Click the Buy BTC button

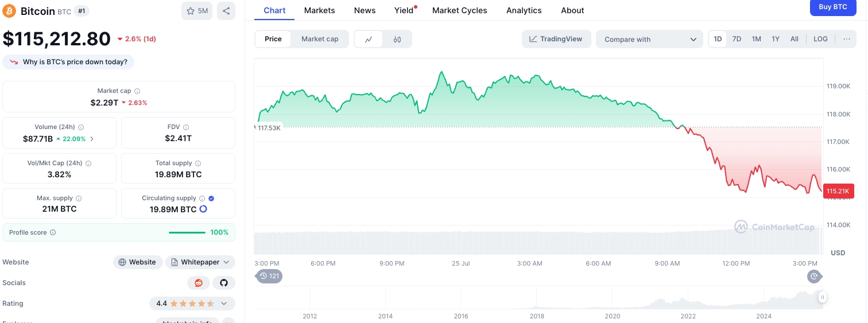coord(832,7)
